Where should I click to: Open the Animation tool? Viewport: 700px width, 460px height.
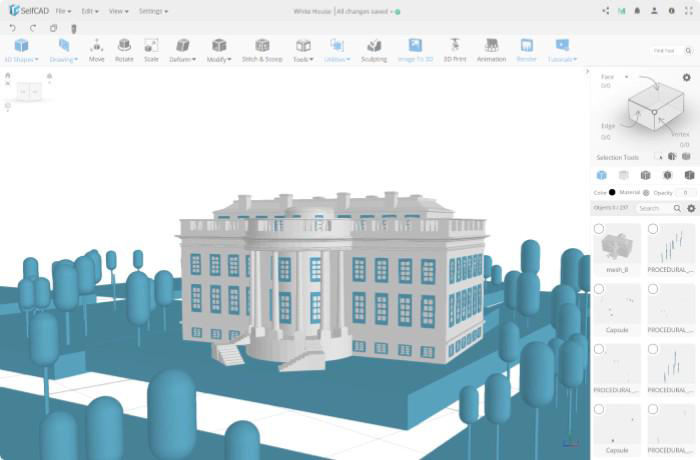click(x=491, y=49)
